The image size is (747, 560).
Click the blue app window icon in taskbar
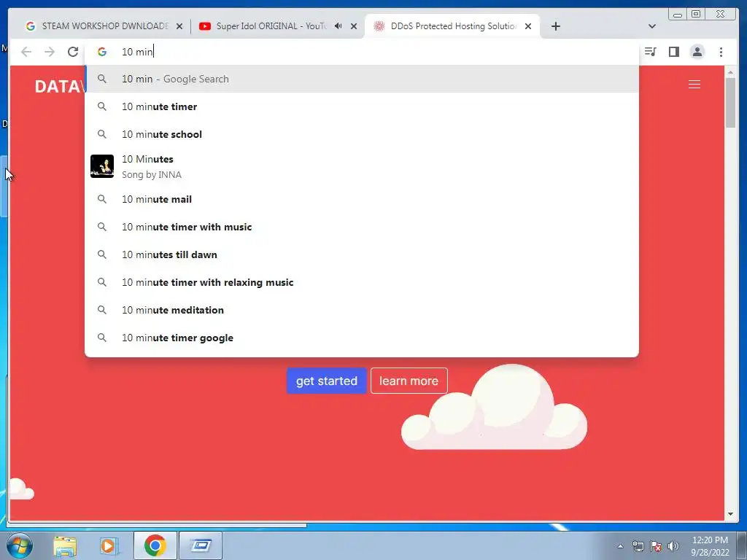coord(201,545)
